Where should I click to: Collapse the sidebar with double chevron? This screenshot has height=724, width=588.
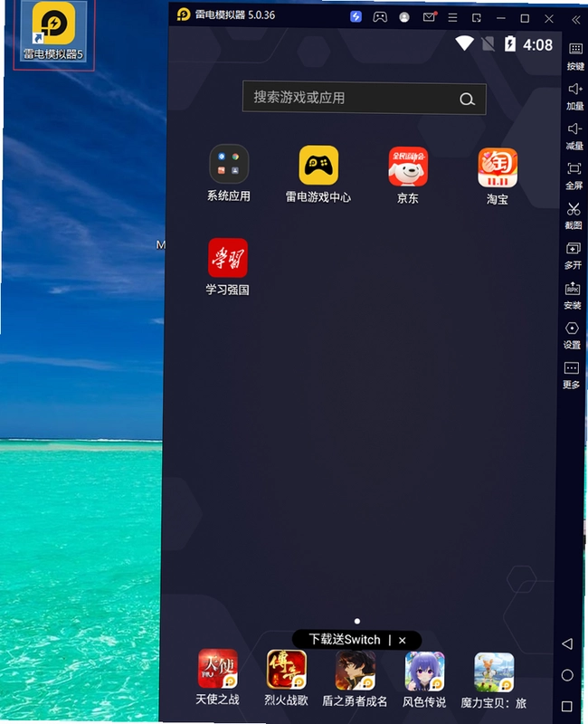(576, 19)
